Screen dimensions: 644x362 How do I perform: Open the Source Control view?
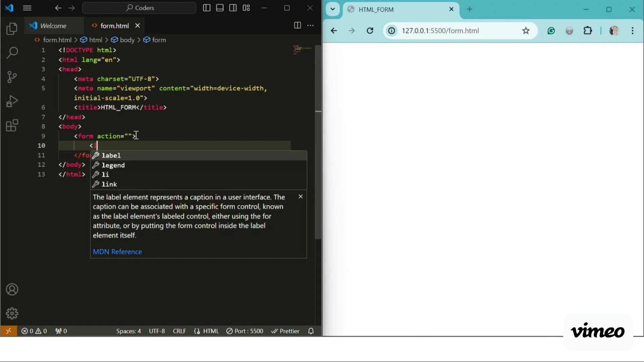pos(12,77)
